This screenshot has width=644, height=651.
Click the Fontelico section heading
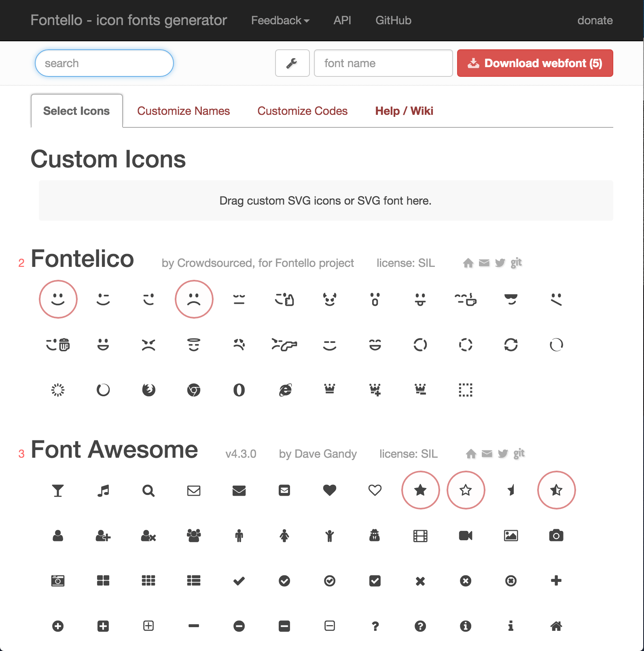(83, 258)
